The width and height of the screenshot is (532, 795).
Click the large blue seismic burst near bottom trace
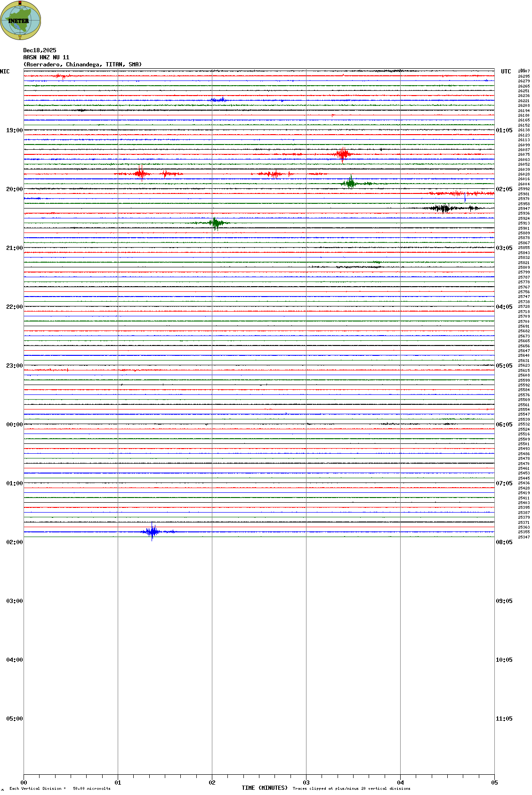point(152,532)
